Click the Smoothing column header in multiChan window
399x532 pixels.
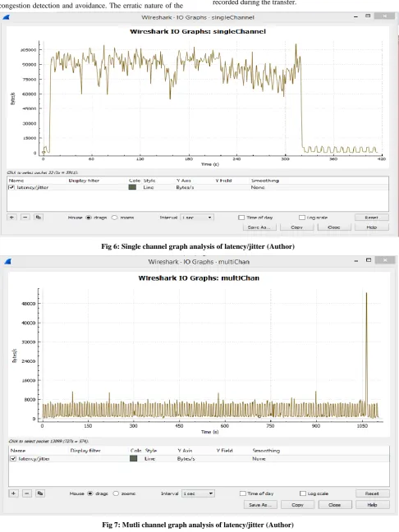pos(266,451)
